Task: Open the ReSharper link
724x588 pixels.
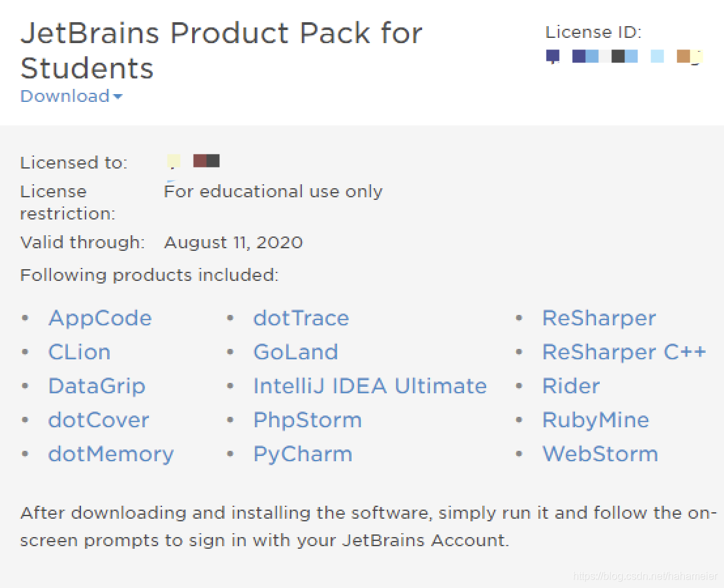Action: click(599, 318)
